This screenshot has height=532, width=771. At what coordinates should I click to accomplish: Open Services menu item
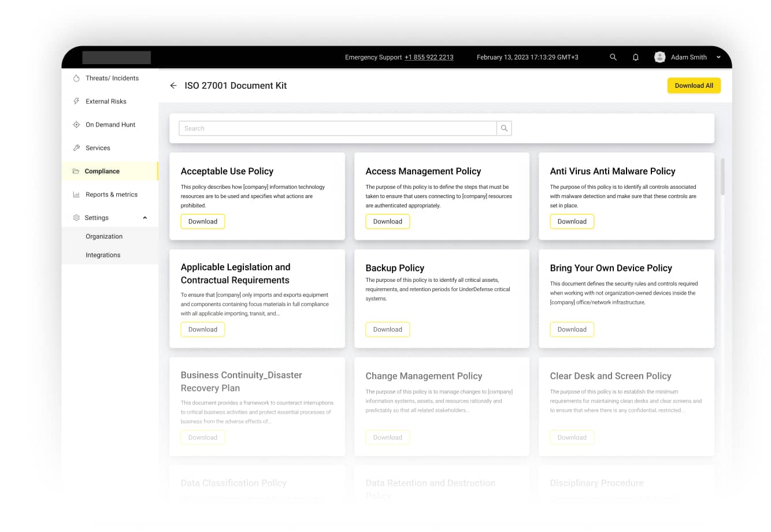(110, 148)
